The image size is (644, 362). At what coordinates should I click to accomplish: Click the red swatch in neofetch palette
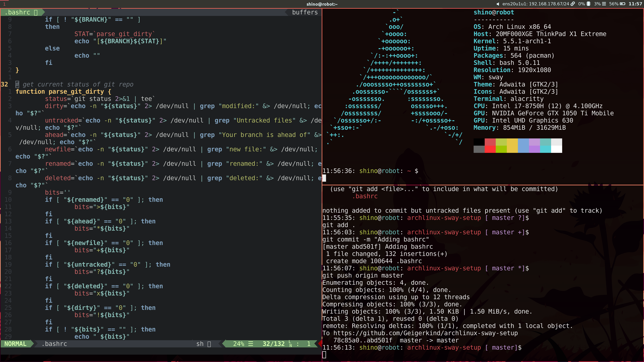tap(490, 142)
